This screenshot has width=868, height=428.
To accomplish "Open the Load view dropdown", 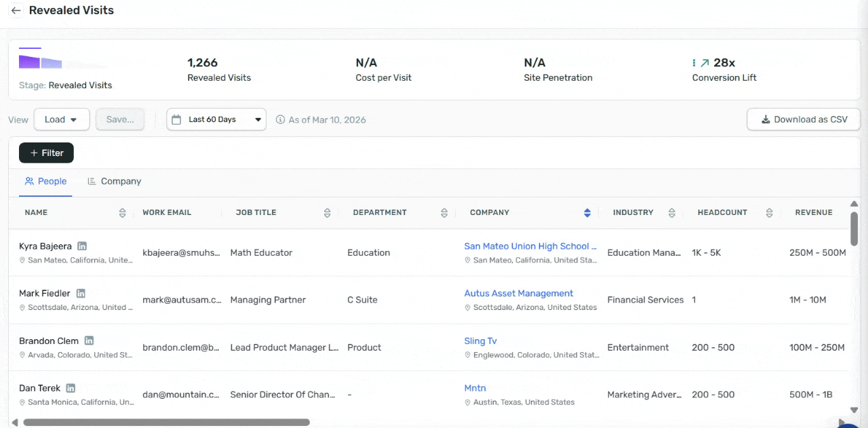I will pos(61,120).
